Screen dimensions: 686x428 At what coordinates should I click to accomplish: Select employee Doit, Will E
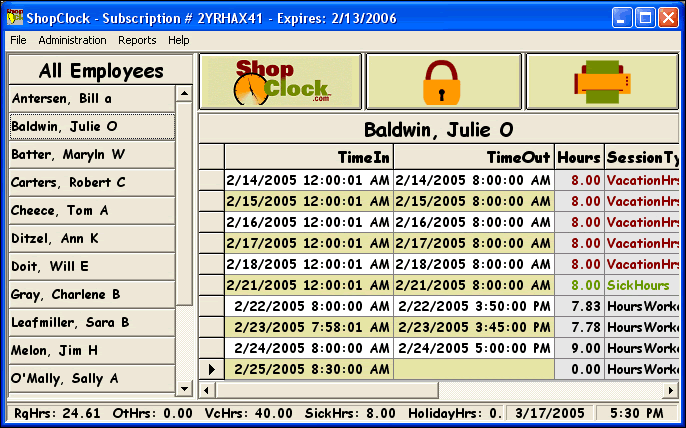pyautogui.click(x=92, y=267)
